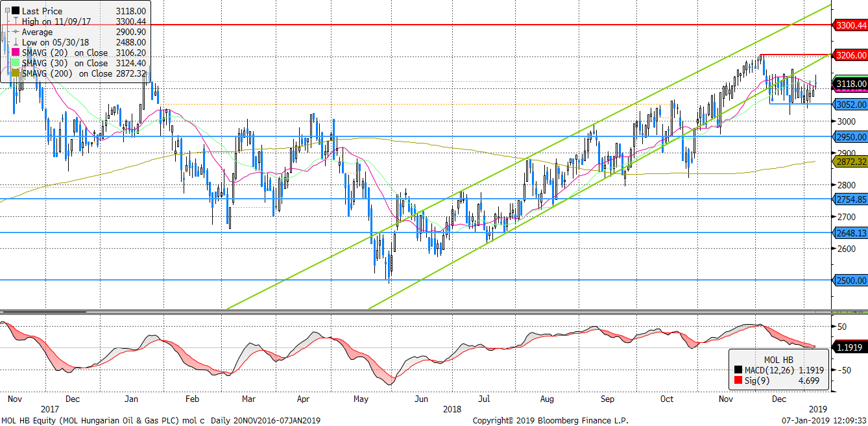Click the black 3118.00 last price tag
This screenshot has width=868, height=426.
point(850,84)
